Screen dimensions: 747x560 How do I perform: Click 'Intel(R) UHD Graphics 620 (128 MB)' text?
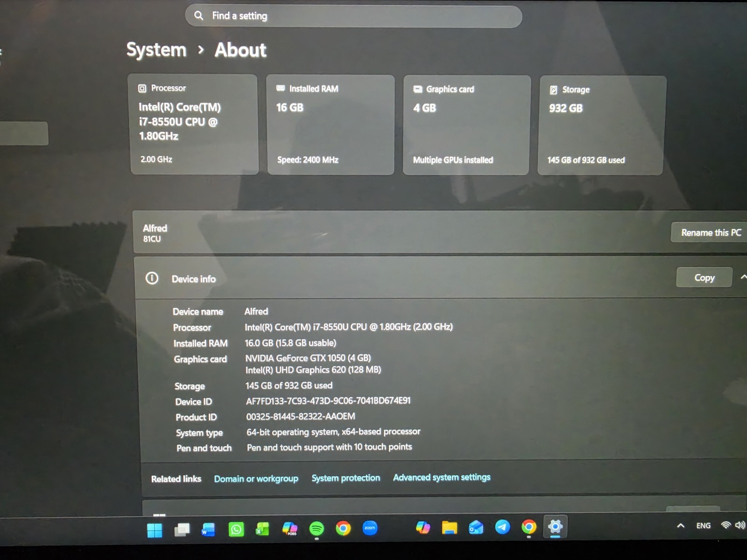pos(313,370)
